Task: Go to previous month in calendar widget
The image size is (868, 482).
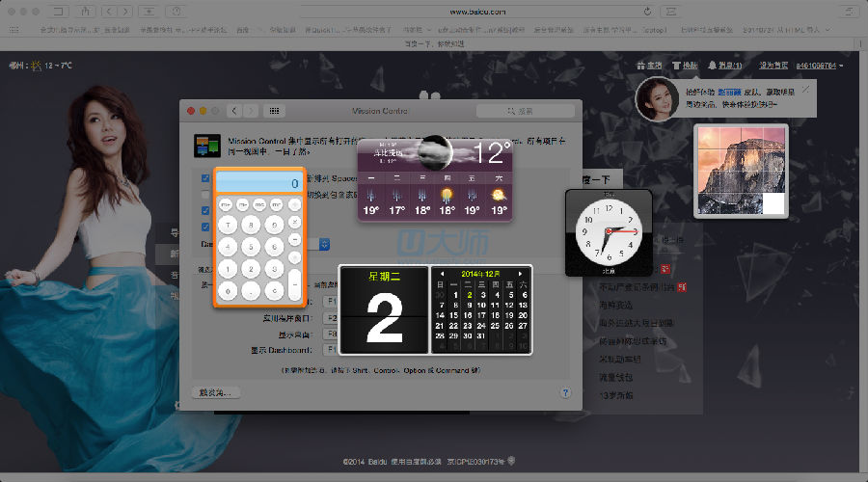Action: (x=441, y=274)
